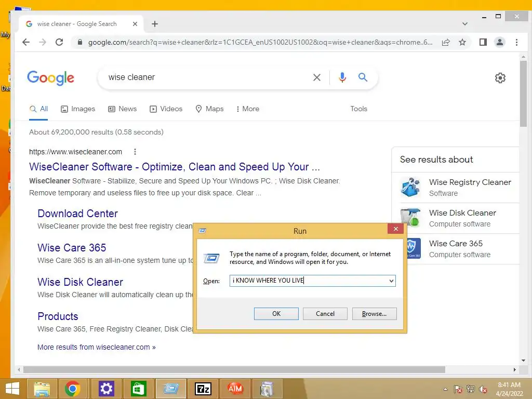532x399 pixels.
Task: Click the Chrome taskbar icon
Action: pos(73,389)
